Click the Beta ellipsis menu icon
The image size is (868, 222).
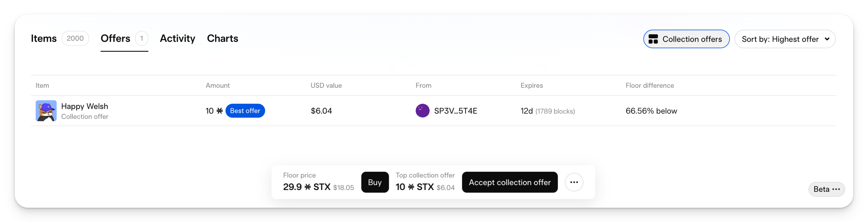(x=836, y=189)
